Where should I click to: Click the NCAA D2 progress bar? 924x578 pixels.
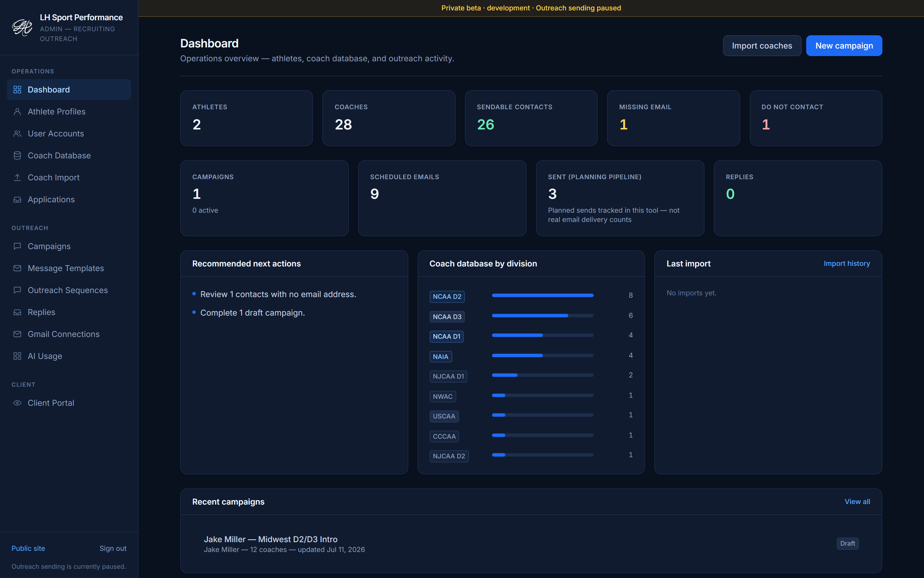(x=543, y=295)
